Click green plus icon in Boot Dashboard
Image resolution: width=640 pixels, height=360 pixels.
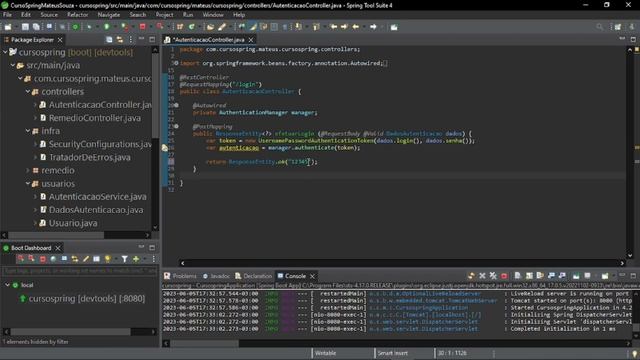point(136,259)
